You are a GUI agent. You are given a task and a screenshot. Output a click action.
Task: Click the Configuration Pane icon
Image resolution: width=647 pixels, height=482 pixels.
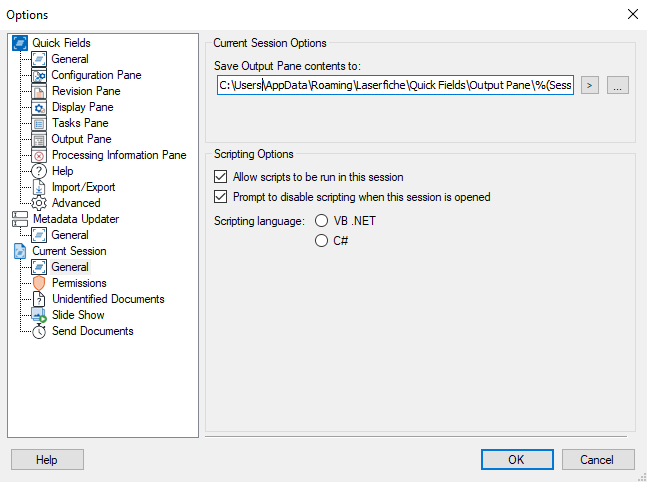pyautogui.click(x=39, y=75)
